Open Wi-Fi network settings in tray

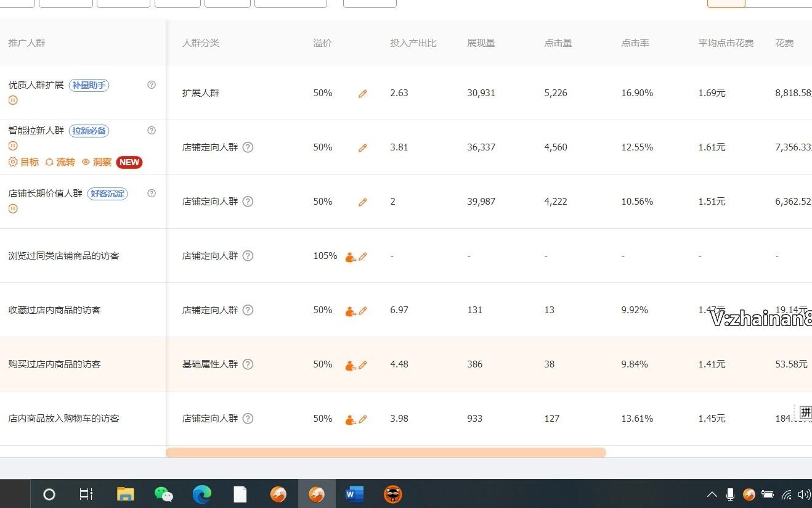(x=787, y=494)
